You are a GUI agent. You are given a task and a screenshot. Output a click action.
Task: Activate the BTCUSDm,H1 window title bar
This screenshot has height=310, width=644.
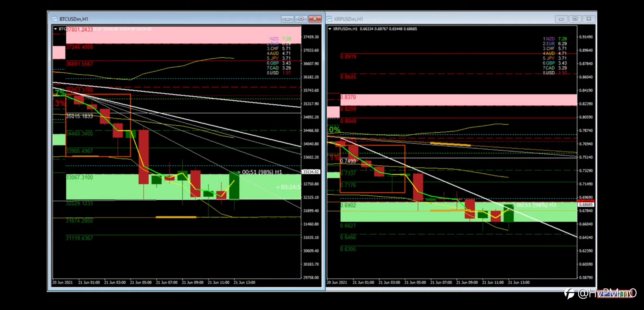pos(172,19)
